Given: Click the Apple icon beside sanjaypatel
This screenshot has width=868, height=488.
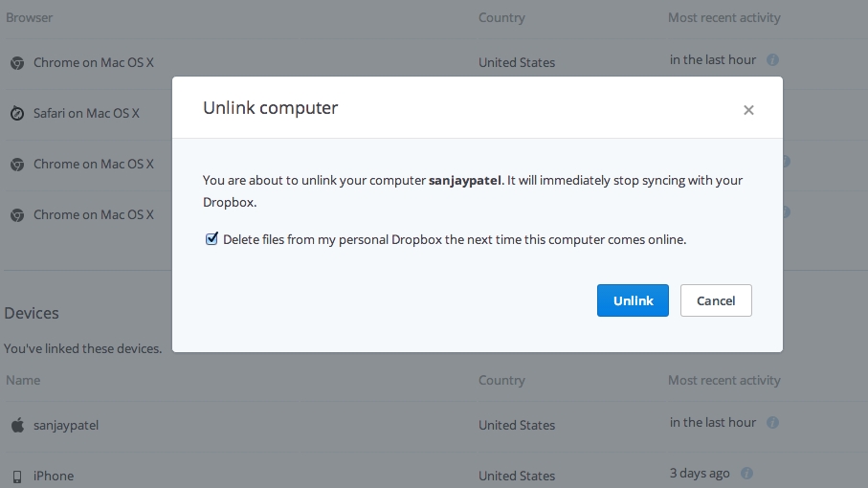Looking at the screenshot, I should [17, 425].
